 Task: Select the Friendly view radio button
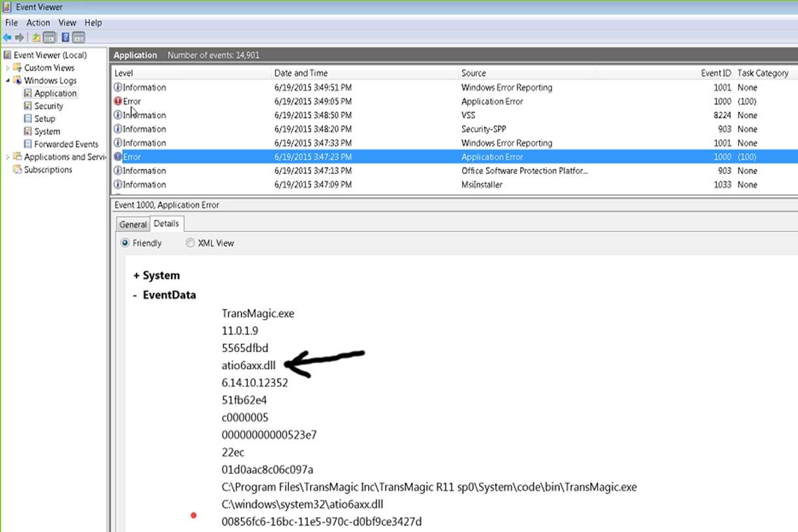pyautogui.click(x=125, y=243)
